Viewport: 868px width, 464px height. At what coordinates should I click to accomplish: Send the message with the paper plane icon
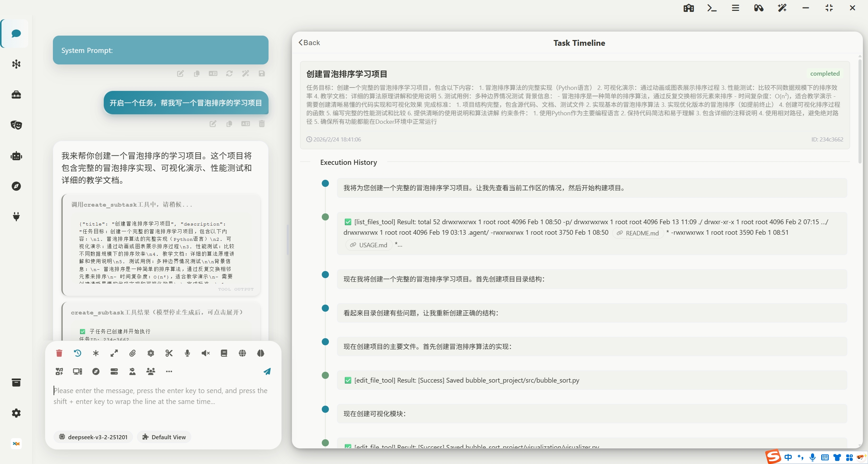[267, 371]
